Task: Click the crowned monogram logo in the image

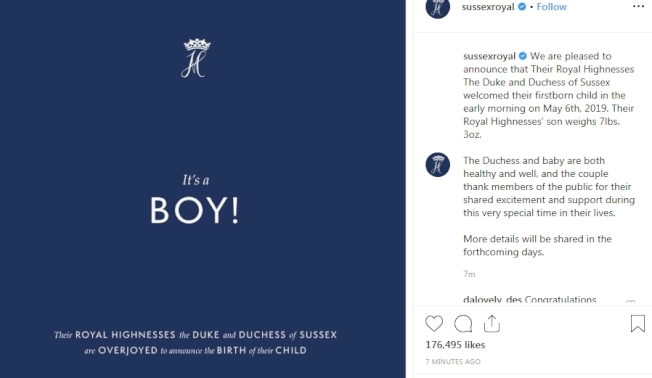Action: (196, 58)
